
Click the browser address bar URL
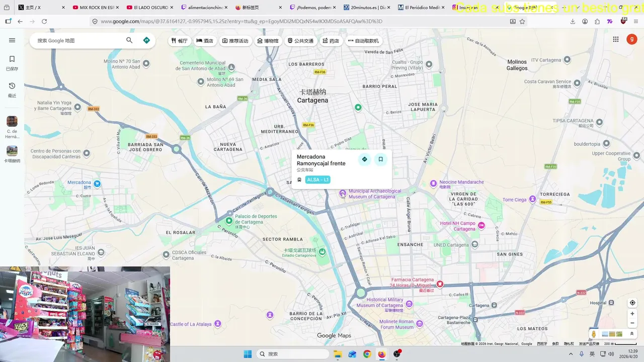(242, 21)
